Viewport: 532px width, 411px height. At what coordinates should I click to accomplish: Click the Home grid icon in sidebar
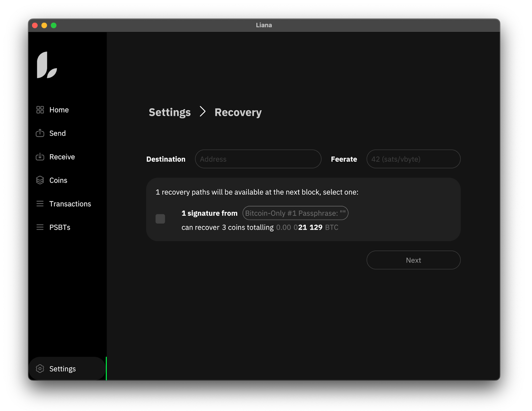pyautogui.click(x=40, y=110)
